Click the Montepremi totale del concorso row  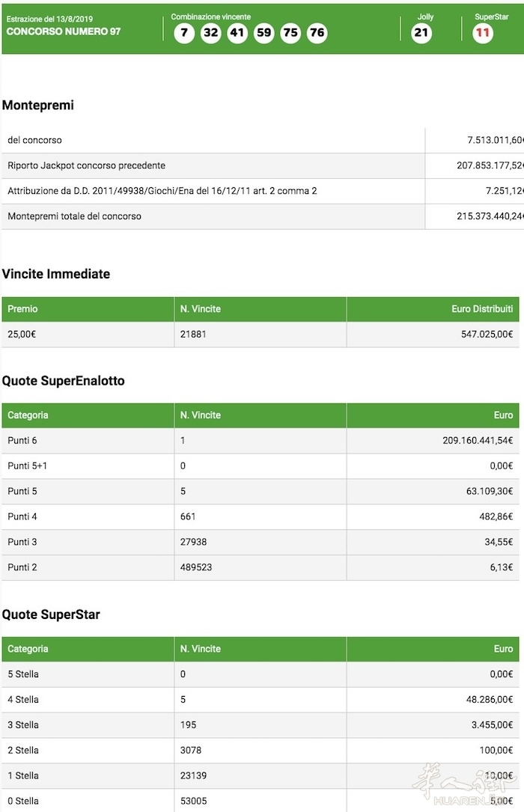pos(75,216)
